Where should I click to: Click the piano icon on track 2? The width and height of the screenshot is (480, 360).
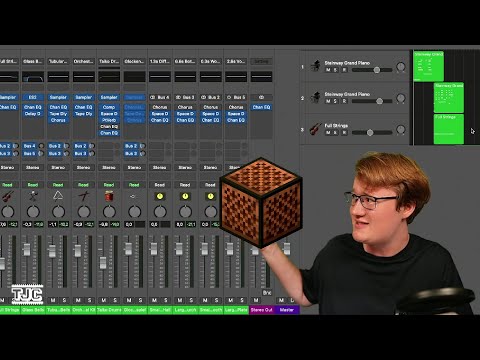click(315, 97)
